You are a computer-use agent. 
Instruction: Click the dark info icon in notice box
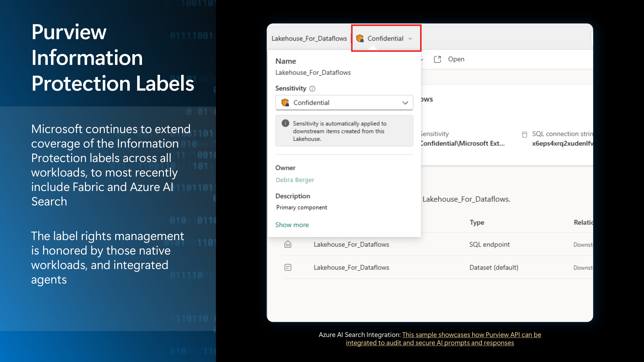[x=285, y=123]
